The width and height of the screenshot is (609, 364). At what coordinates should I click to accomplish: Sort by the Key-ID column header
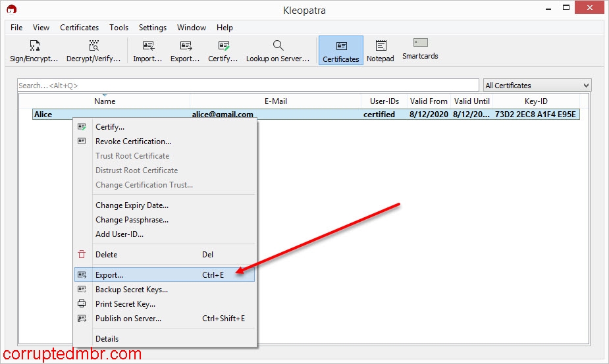(535, 101)
